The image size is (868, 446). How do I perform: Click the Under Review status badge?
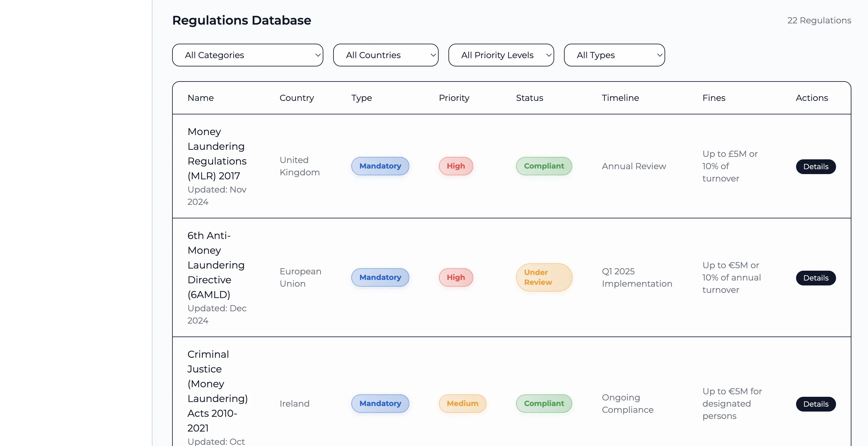click(x=543, y=277)
